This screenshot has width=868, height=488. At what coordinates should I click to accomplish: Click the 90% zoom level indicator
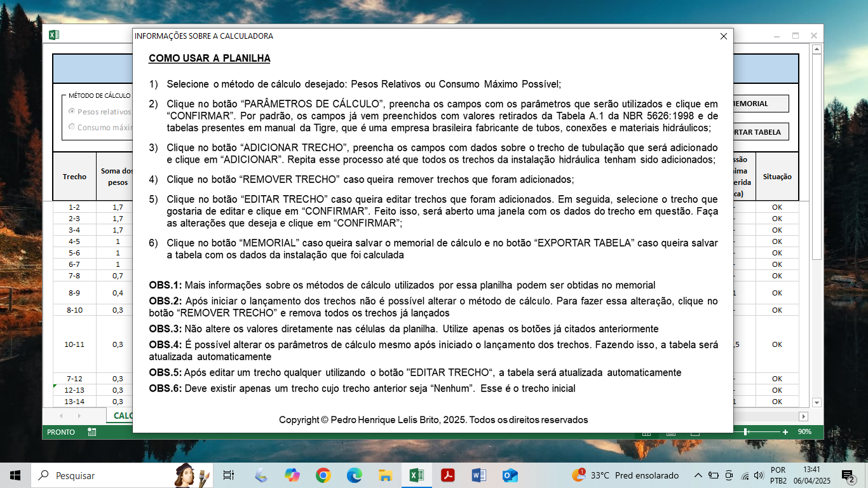[804, 432]
